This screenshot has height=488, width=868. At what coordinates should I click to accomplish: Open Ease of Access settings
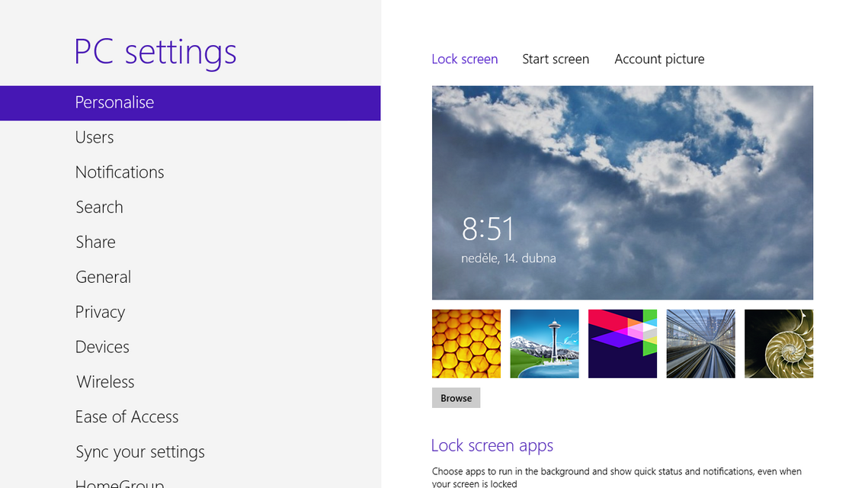tap(127, 417)
